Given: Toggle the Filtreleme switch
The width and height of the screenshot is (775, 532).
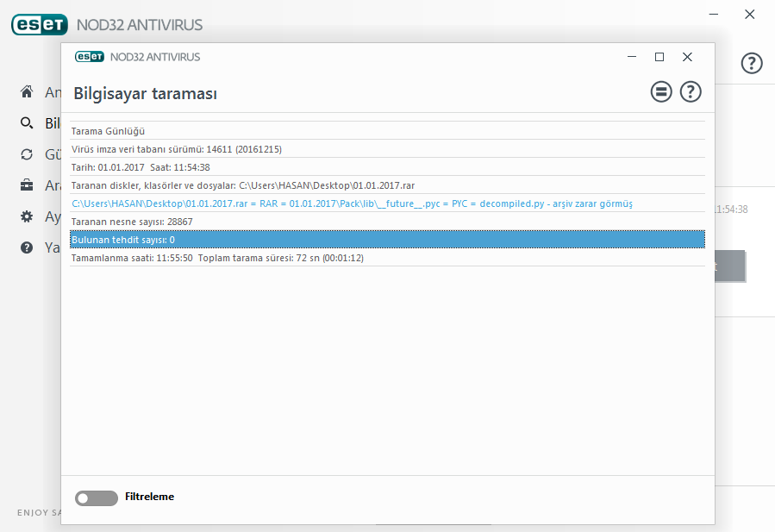Looking at the screenshot, I should point(96,498).
